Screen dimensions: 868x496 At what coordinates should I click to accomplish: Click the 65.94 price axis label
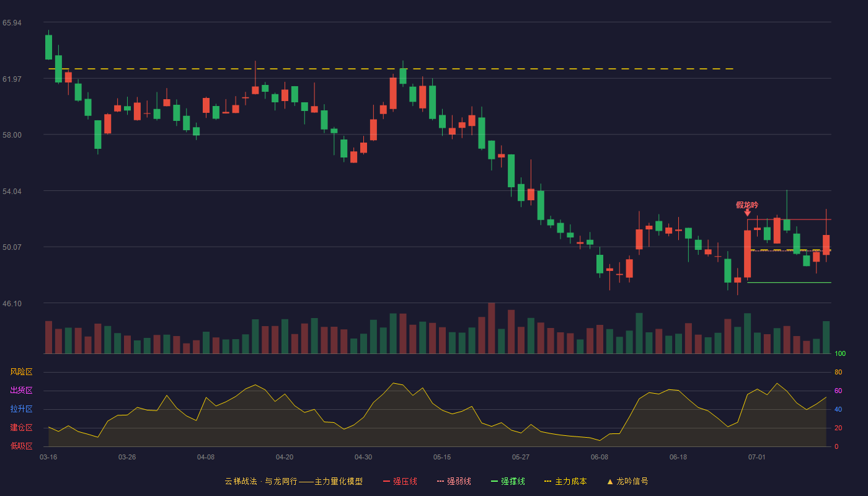[12, 23]
